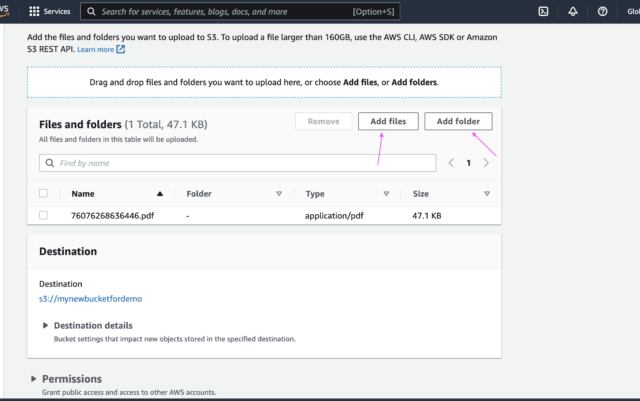Image resolution: width=640 pixels, height=401 pixels.
Task: Sort by Name column ascending arrow
Action: click(x=160, y=194)
